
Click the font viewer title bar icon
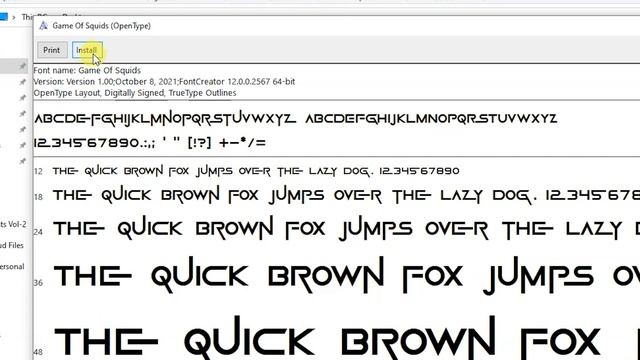43,26
